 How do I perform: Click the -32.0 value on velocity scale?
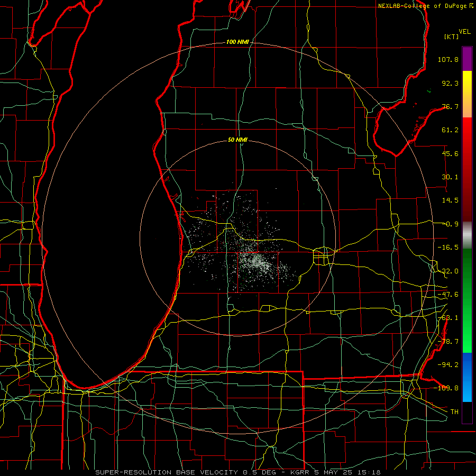(448, 271)
